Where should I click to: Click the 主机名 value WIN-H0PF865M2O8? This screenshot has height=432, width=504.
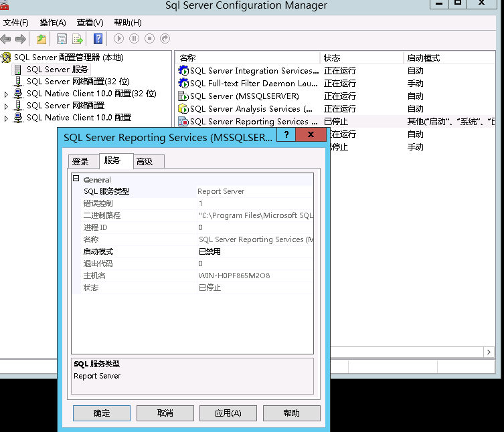coord(234,276)
